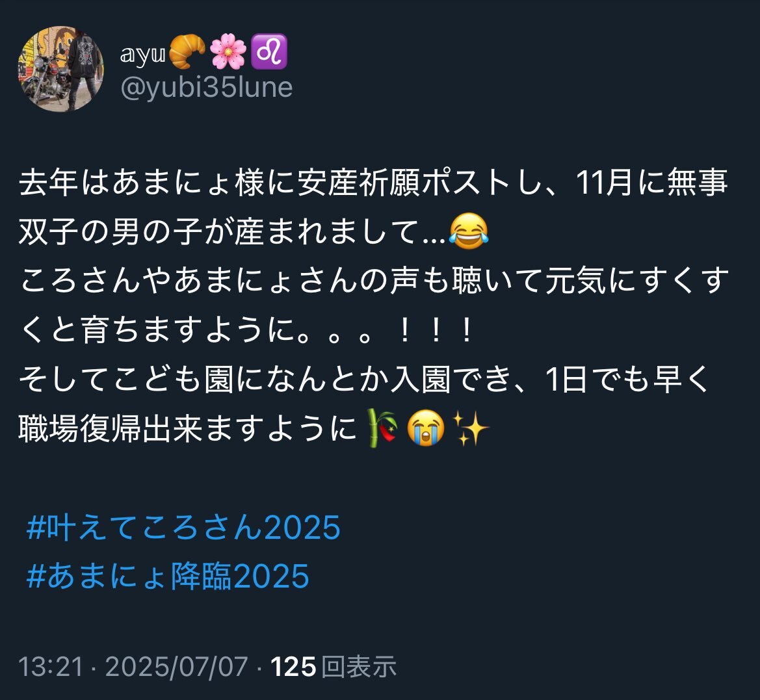The image size is (760, 700).
Task: Click the croissant emoji beside ayu
Action: coord(187,51)
